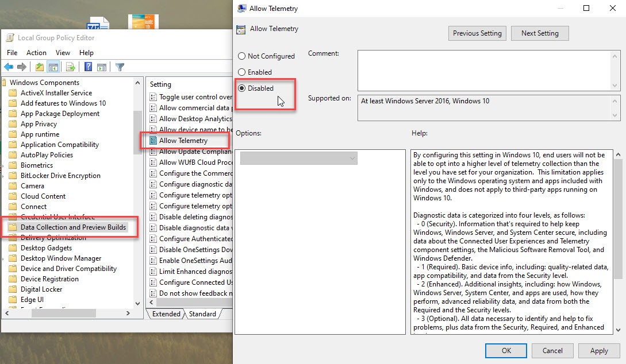Screen dimensions: 626x364
Task: Expand the Biometrics tree node
Action: point(5,165)
